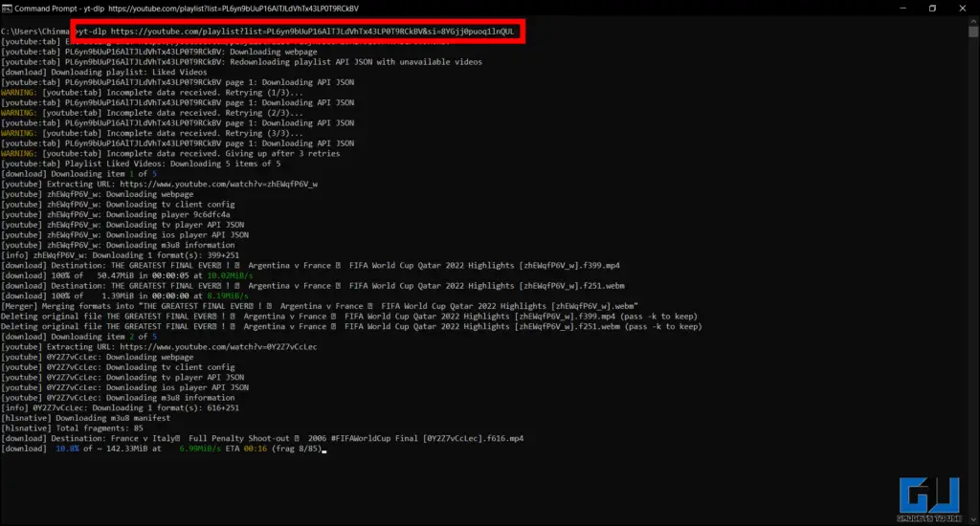Screen dimensions: 980x526
Task: Minimize the Command Prompt window
Action: tap(902, 8)
